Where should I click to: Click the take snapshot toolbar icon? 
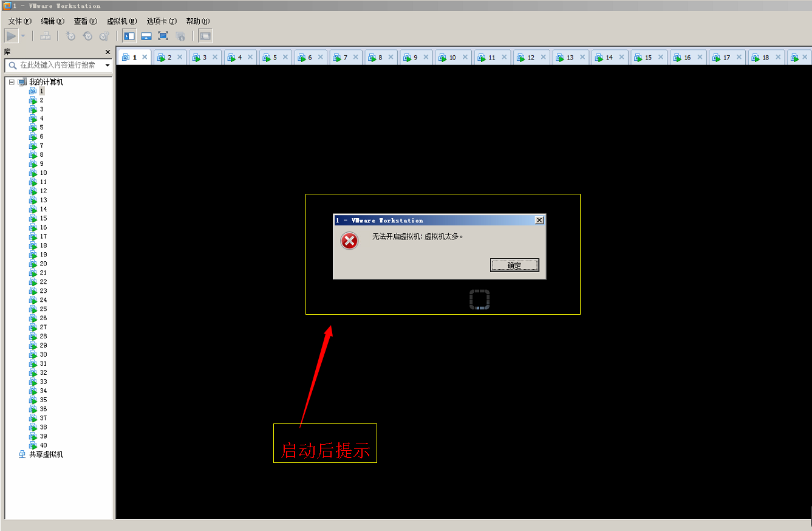pos(70,36)
